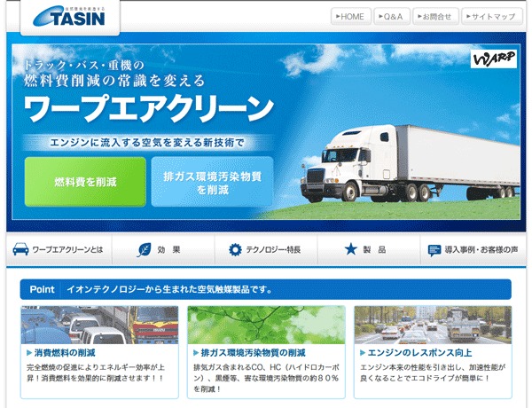Open the 製品 menu item
The height and width of the screenshot is (408, 532).
[x=369, y=249]
